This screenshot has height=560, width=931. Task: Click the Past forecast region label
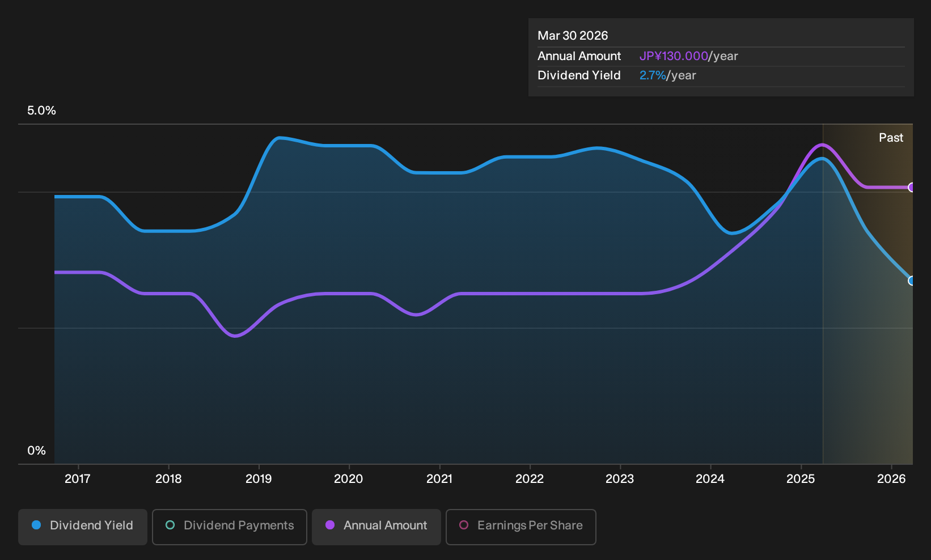pyautogui.click(x=891, y=138)
